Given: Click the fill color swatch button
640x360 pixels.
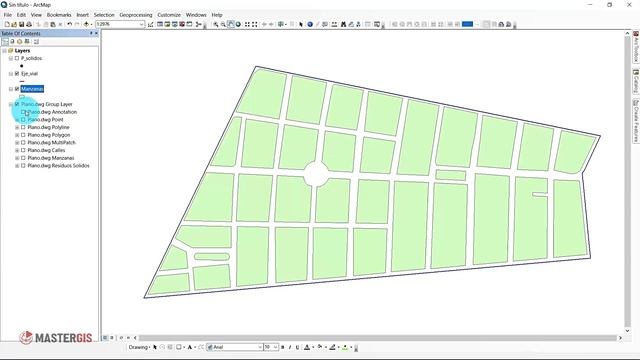Looking at the screenshot, I should coord(320,347).
